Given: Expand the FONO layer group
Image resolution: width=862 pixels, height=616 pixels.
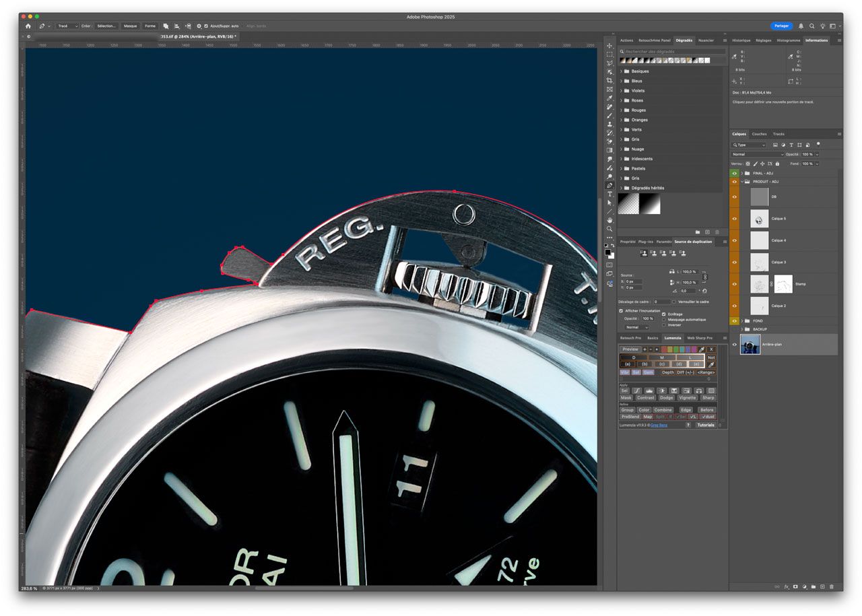Looking at the screenshot, I should 741,321.
